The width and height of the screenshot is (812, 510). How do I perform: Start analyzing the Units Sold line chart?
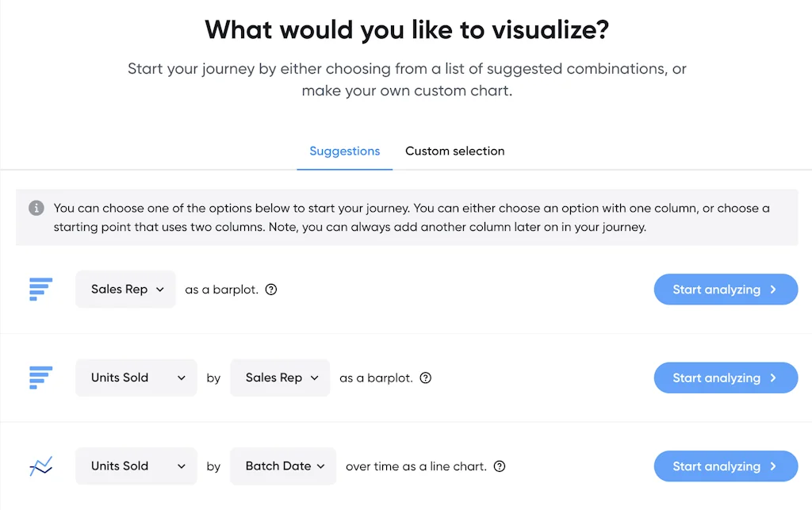[726, 466]
